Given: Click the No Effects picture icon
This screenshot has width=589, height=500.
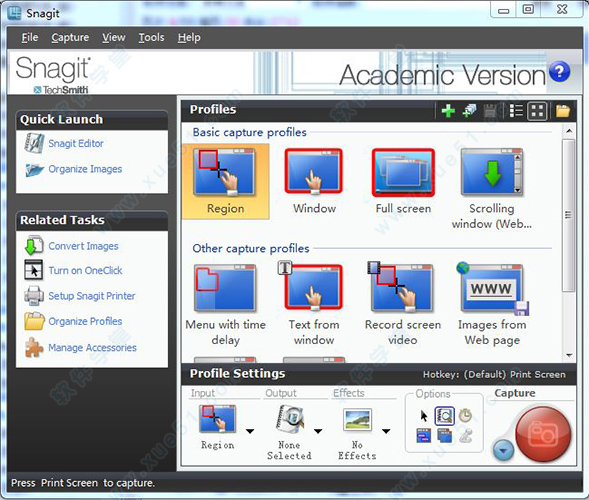Looking at the screenshot, I should (357, 419).
